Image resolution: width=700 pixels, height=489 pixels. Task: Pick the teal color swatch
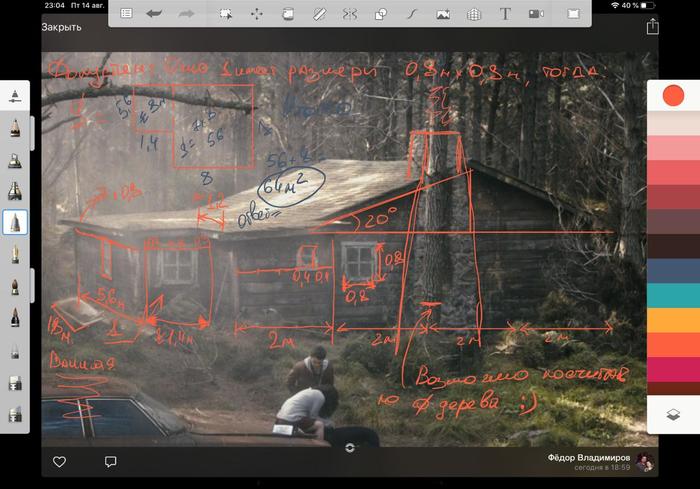click(x=673, y=294)
